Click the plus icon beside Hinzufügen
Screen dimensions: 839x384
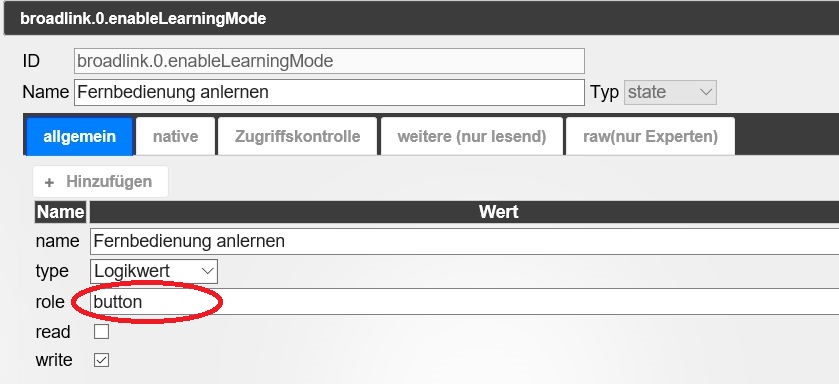pos(49,182)
